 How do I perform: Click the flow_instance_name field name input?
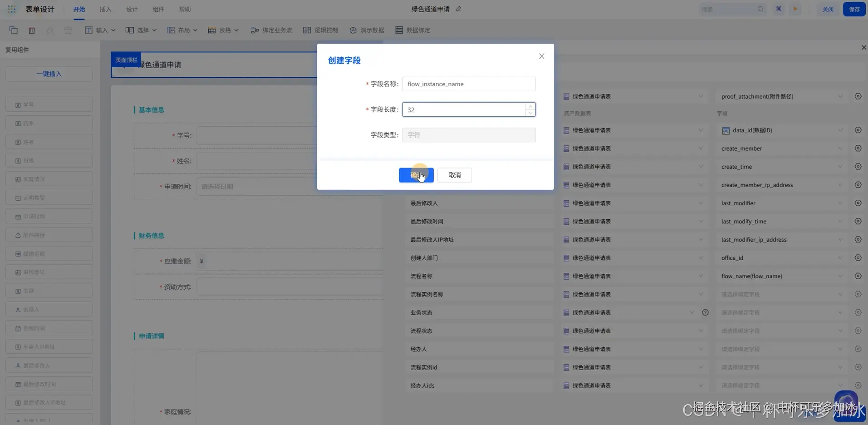pyautogui.click(x=469, y=84)
